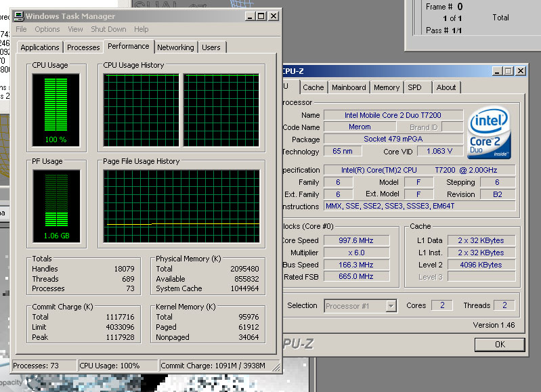
Task: Open the Options menu
Action: (x=47, y=30)
